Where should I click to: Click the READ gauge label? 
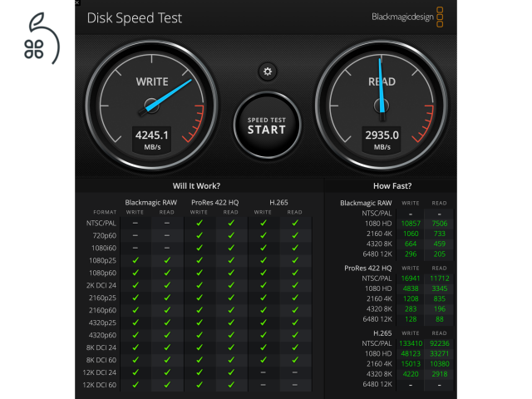tap(382, 81)
